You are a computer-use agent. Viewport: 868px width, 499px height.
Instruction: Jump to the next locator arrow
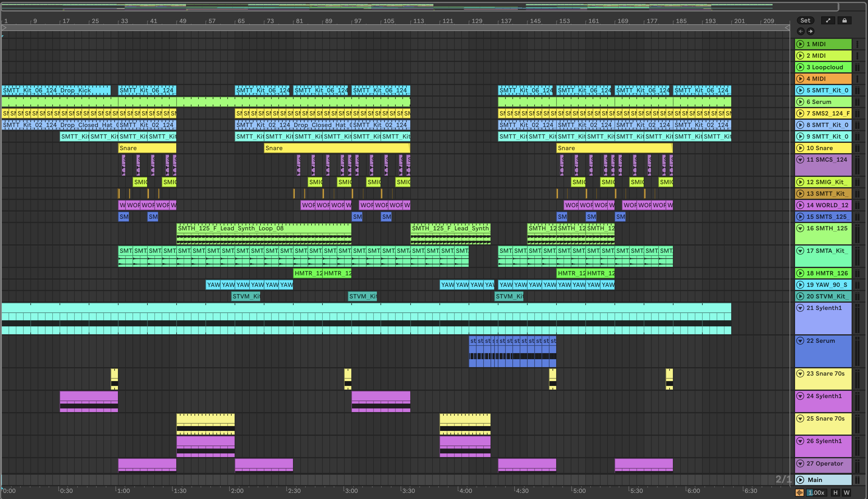(811, 32)
